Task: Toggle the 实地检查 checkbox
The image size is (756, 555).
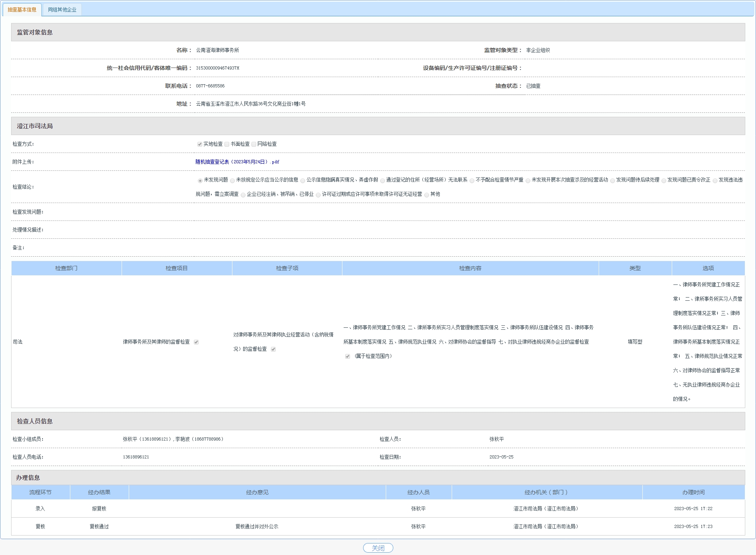Action: pos(200,144)
